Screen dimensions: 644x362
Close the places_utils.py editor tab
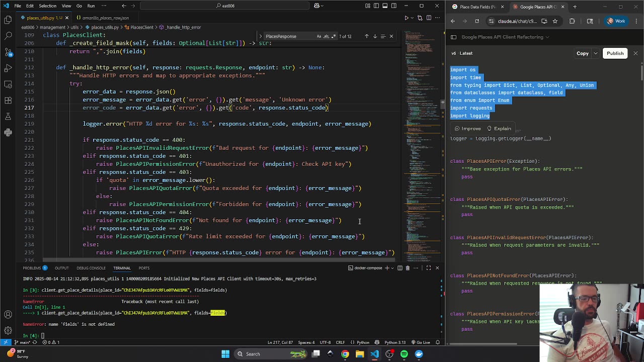coord(67,18)
